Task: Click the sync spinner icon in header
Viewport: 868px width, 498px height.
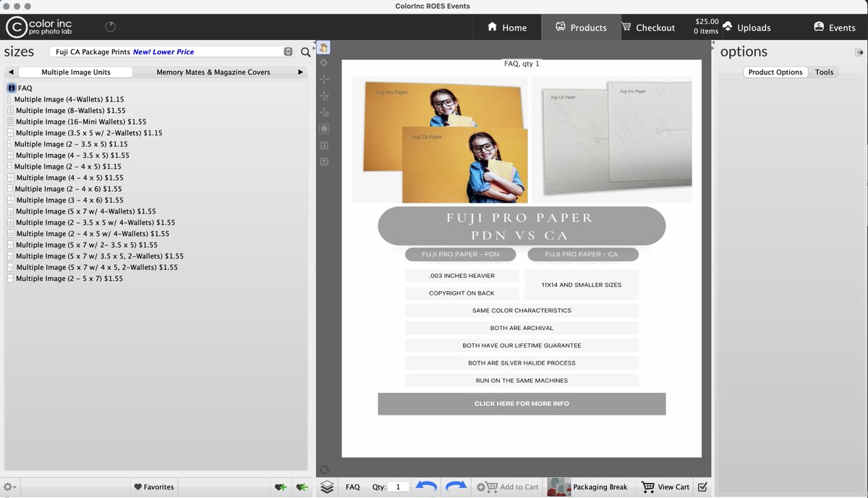Action: [110, 28]
